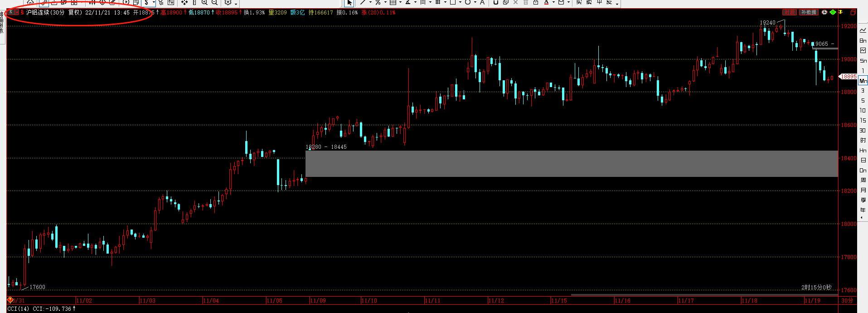Switch to the 年 yearly period

863,210
